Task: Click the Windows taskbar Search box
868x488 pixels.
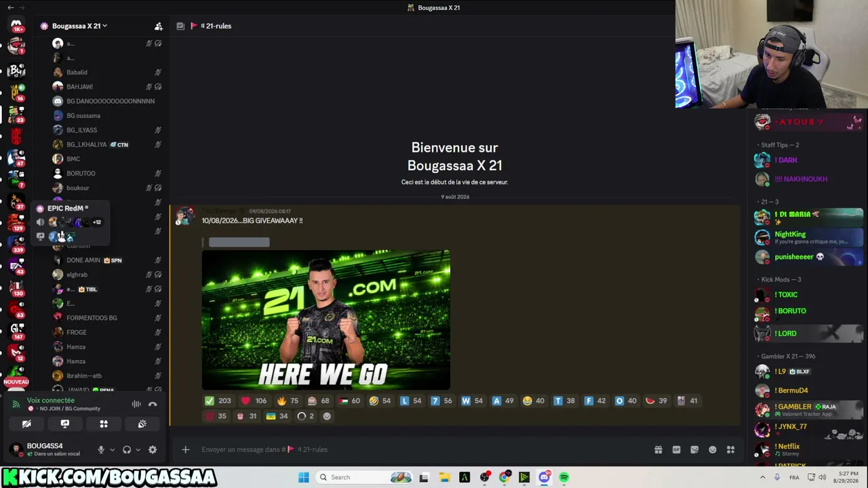Action: (363, 477)
